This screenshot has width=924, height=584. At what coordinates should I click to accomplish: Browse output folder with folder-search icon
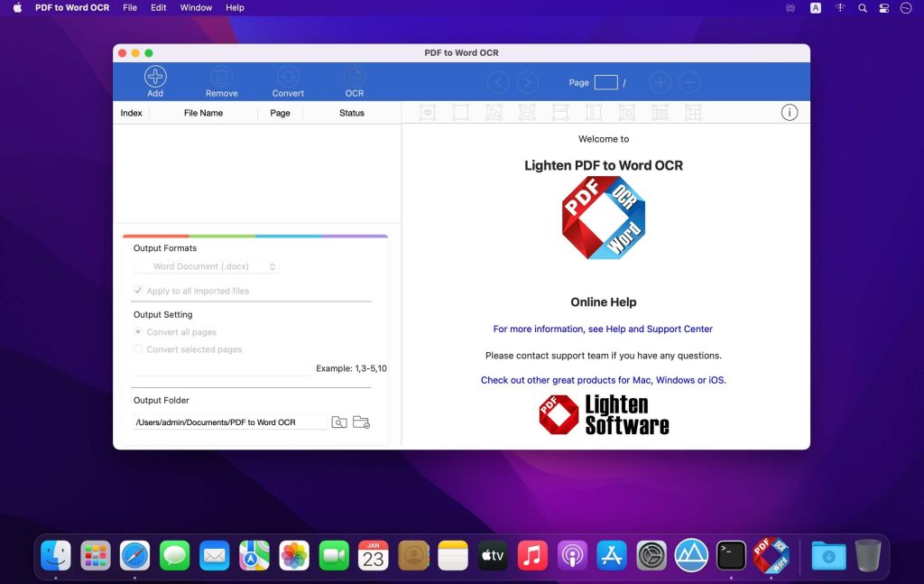[x=339, y=422]
